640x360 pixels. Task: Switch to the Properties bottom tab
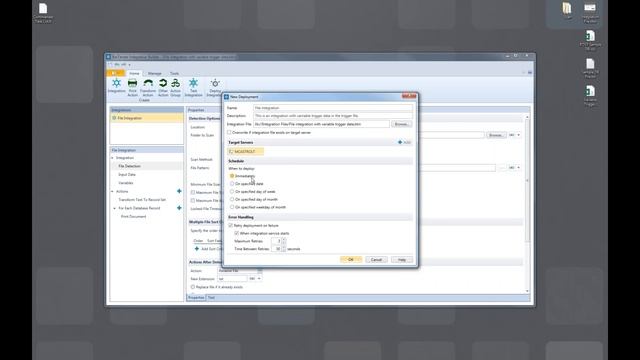pos(196,298)
